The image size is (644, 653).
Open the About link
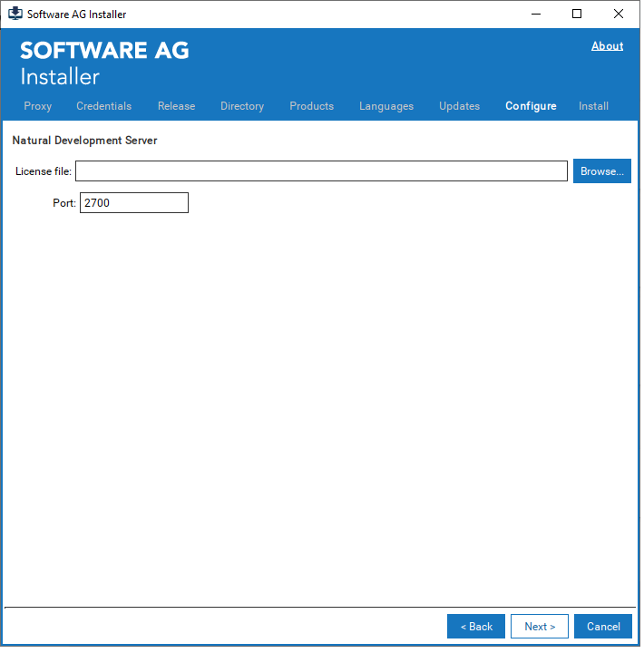pos(607,46)
